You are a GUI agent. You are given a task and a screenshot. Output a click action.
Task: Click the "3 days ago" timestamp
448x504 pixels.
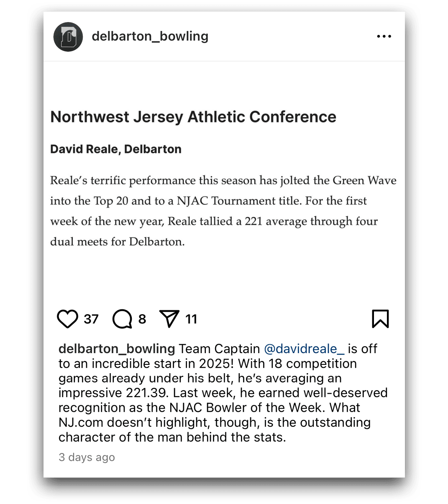click(x=87, y=457)
